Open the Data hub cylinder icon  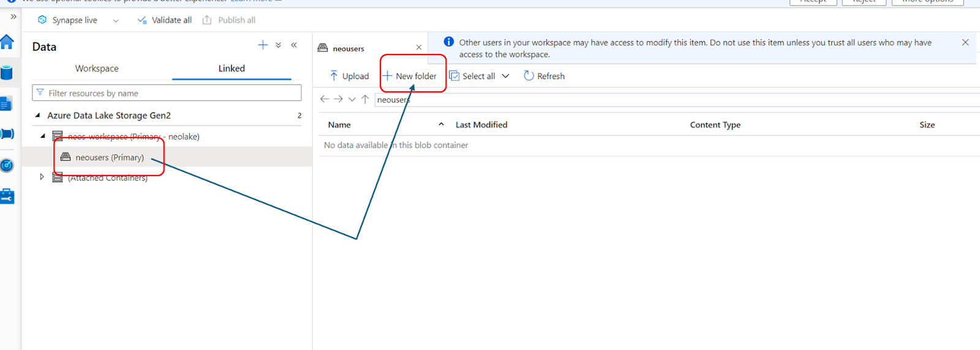pos(7,73)
